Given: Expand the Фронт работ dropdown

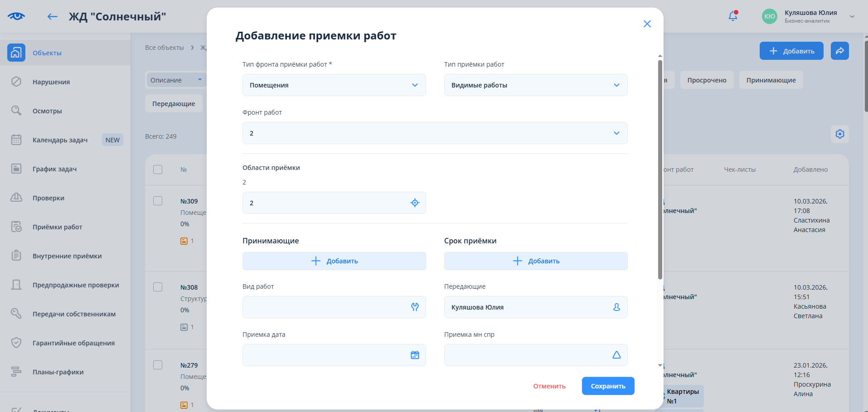Looking at the screenshot, I should [x=435, y=133].
